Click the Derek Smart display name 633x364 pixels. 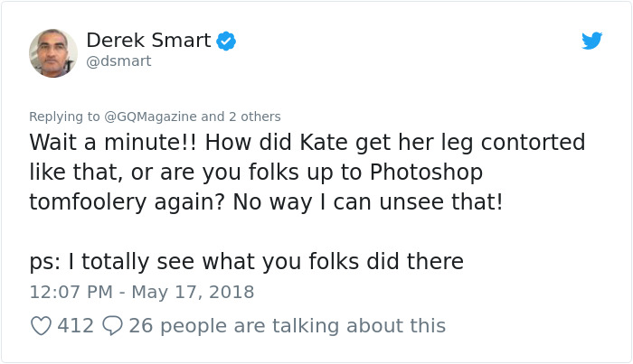click(x=148, y=41)
